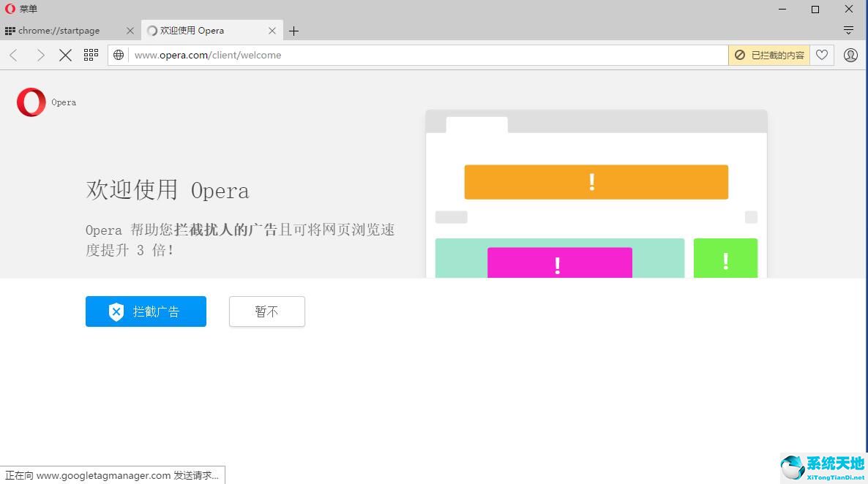
Task: Click the magenta ad block illustration
Action: click(x=560, y=262)
